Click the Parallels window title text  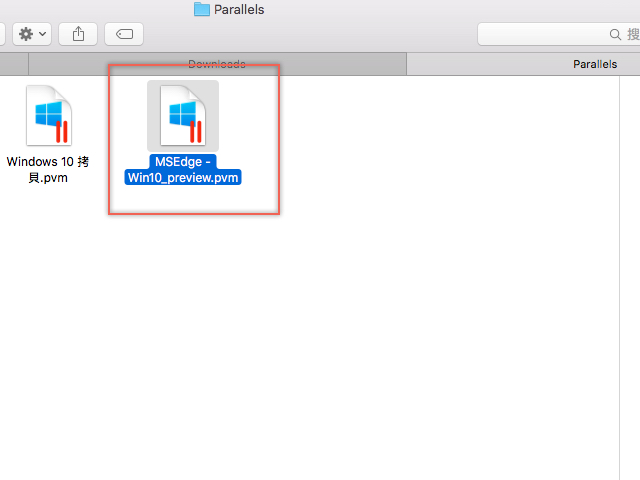click(239, 9)
